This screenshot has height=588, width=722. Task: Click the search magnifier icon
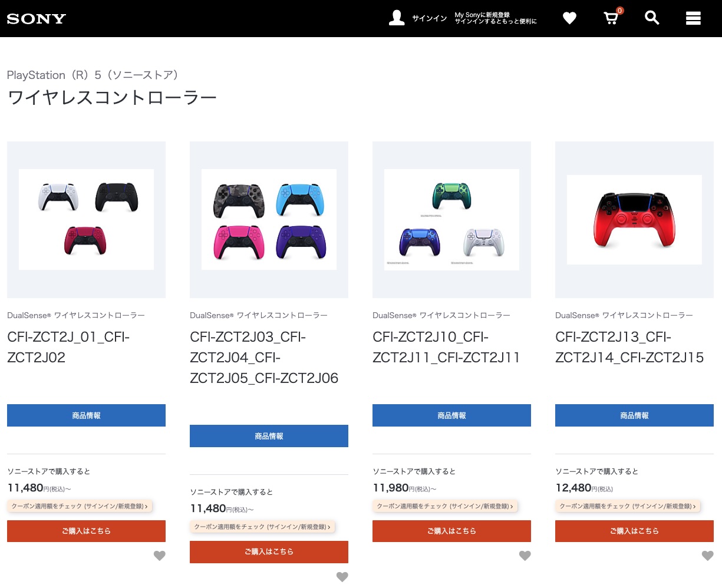pyautogui.click(x=652, y=18)
